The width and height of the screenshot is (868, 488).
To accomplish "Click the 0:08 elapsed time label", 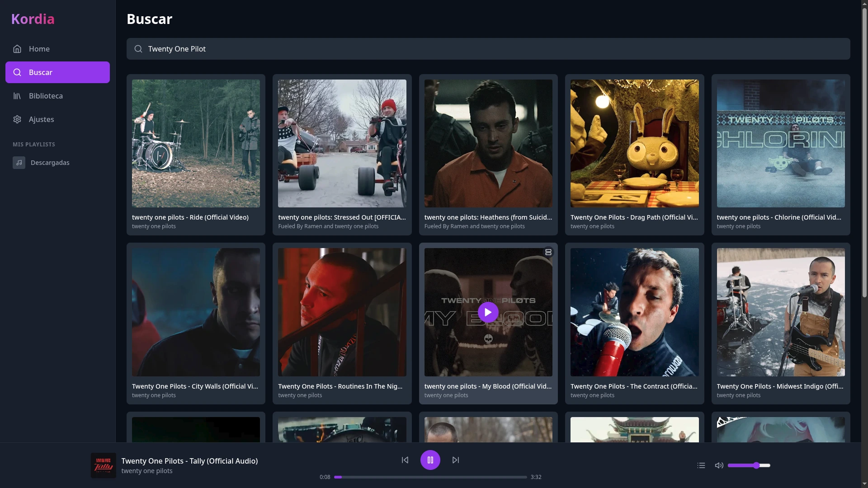I will coord(325,477).
